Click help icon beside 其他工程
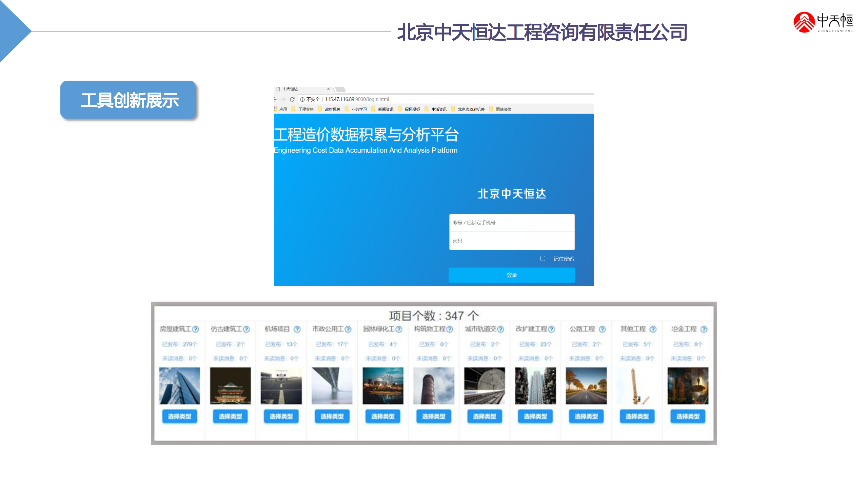868x488 pixels. pyautogui.click(x=653, y=329)
